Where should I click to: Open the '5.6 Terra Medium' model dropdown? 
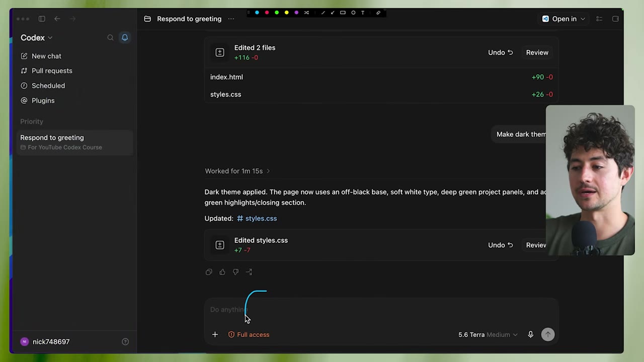488,335
